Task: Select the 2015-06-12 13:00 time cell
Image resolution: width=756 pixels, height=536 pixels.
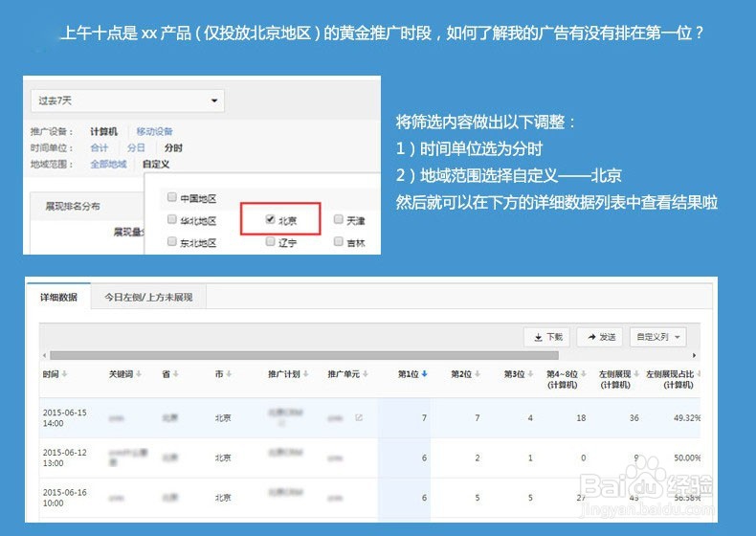Action: (65, 458)
